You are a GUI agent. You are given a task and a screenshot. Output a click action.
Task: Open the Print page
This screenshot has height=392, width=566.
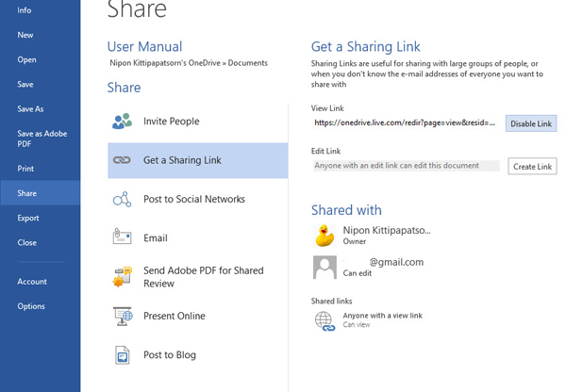[x=25, y=169]
